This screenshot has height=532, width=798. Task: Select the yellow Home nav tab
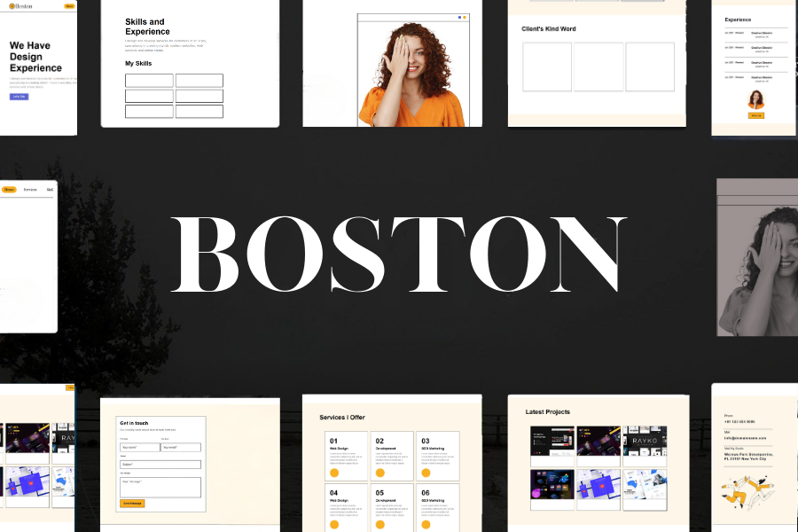[9, 189]
